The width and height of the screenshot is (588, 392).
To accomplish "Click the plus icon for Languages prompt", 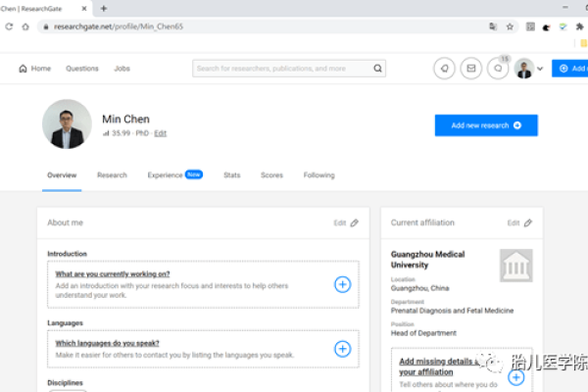I will (x=342, y=348).
